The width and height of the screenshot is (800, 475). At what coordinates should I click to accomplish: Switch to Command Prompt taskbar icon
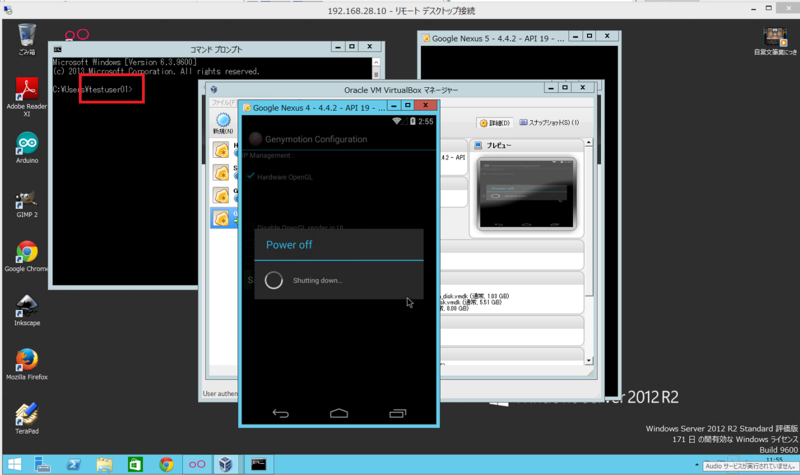pos(259,464)
